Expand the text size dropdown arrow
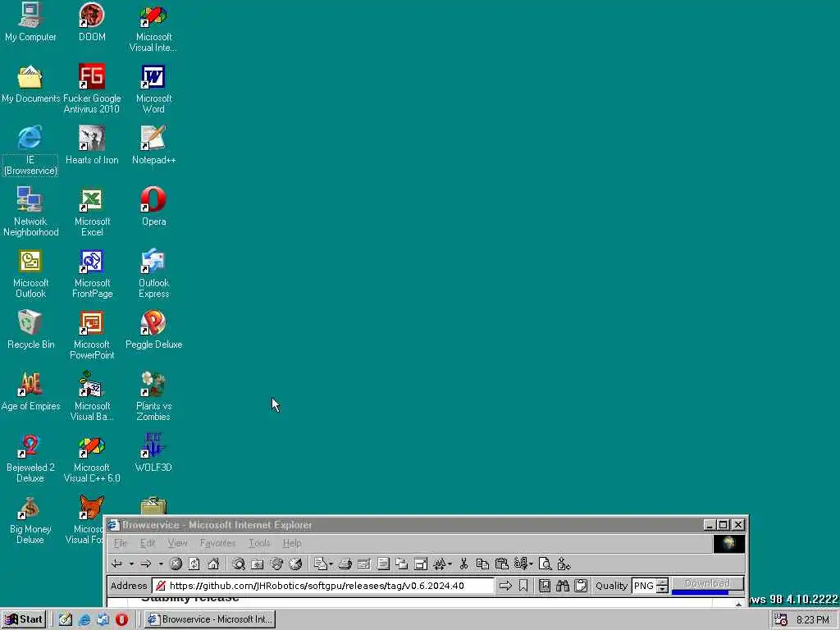840x630 pixels. click(450, 564)
